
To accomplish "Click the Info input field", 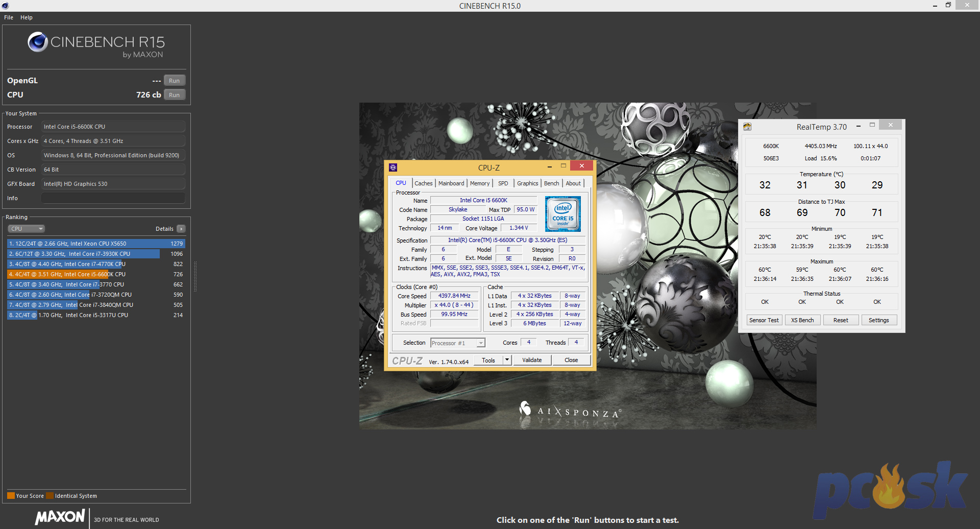I will click(113, 198).
